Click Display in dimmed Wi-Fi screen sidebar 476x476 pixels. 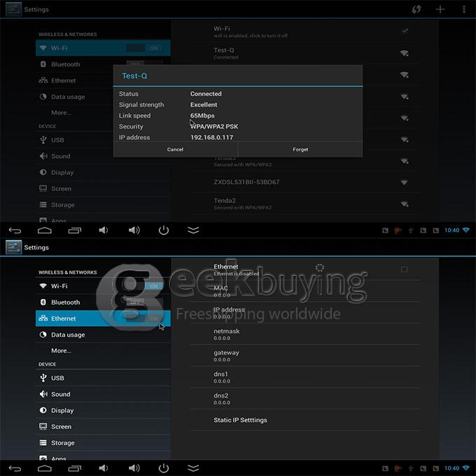click(103, 172)
